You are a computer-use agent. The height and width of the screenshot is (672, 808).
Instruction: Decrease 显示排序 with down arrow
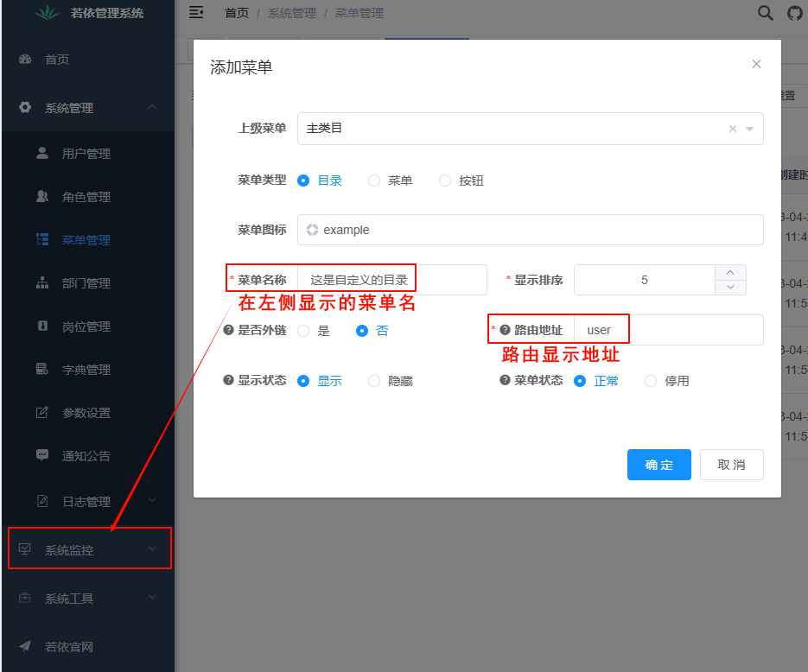click(730, 288)
